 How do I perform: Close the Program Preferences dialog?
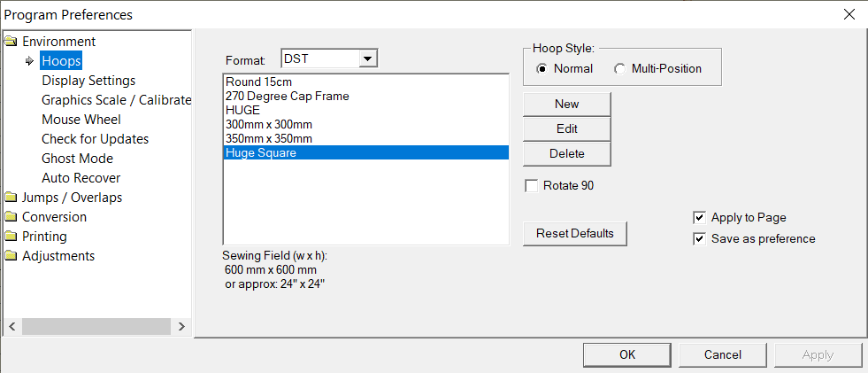[x=849, y=14]
